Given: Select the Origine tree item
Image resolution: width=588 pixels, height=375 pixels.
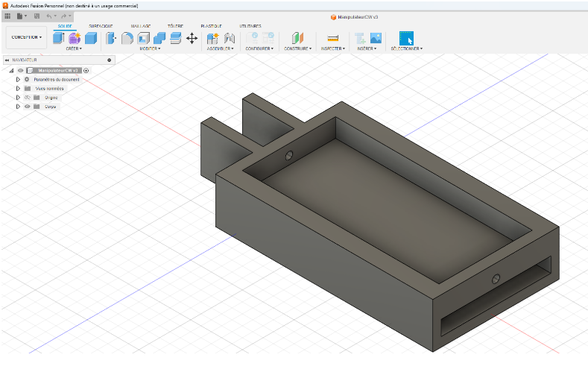Looking at the screenshot, I should 51,98.
